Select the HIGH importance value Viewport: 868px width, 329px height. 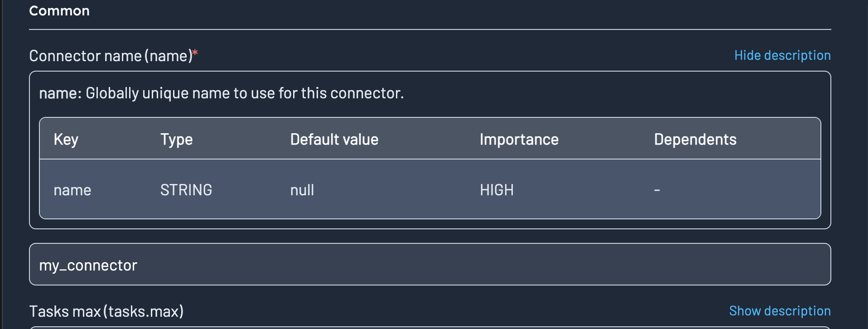pyautogui.click(x=497, y=190)
